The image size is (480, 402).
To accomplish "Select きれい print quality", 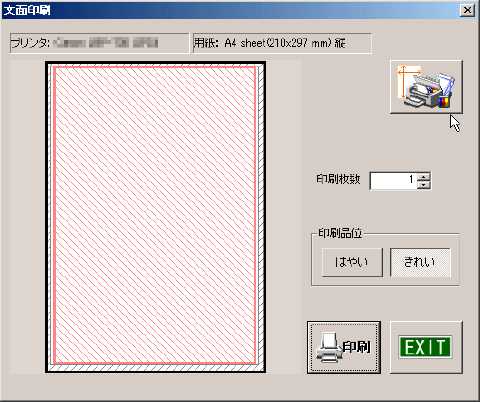I will (x=420, y=262).
